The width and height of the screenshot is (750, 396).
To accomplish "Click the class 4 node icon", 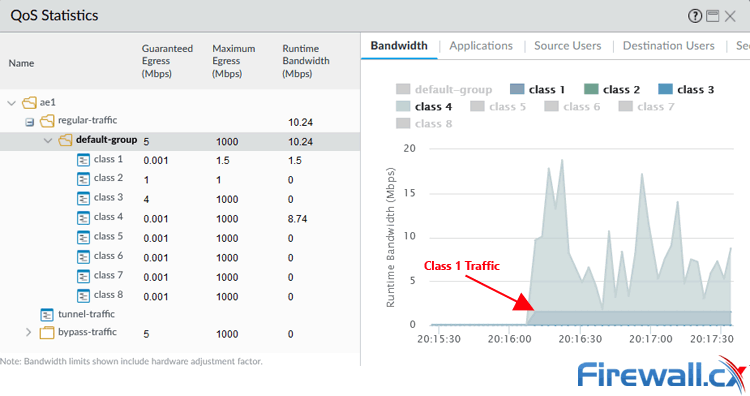I will tap(83, 218).
